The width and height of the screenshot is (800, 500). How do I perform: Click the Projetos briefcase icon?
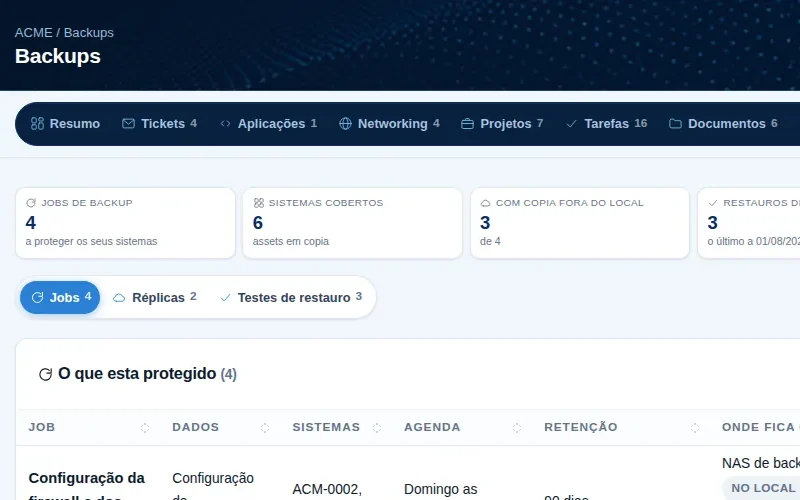pos(467,123)
